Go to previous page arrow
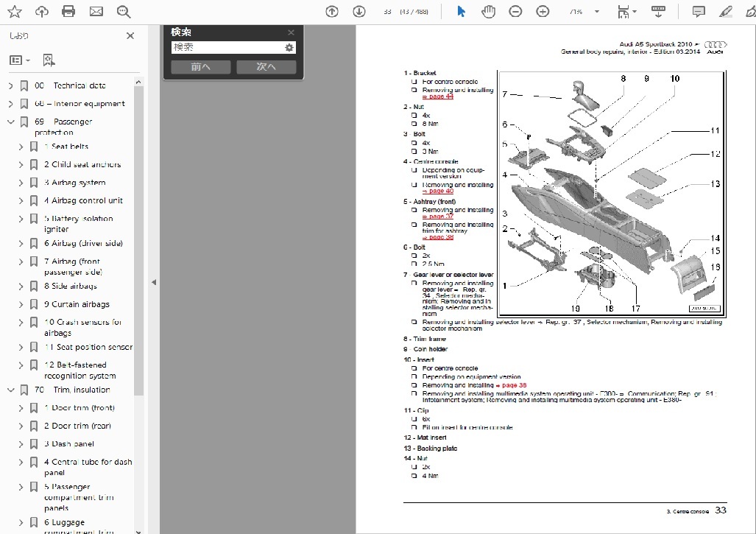This screenshot has height=534, width=756. pyautogui.click(x=332, y=12)
